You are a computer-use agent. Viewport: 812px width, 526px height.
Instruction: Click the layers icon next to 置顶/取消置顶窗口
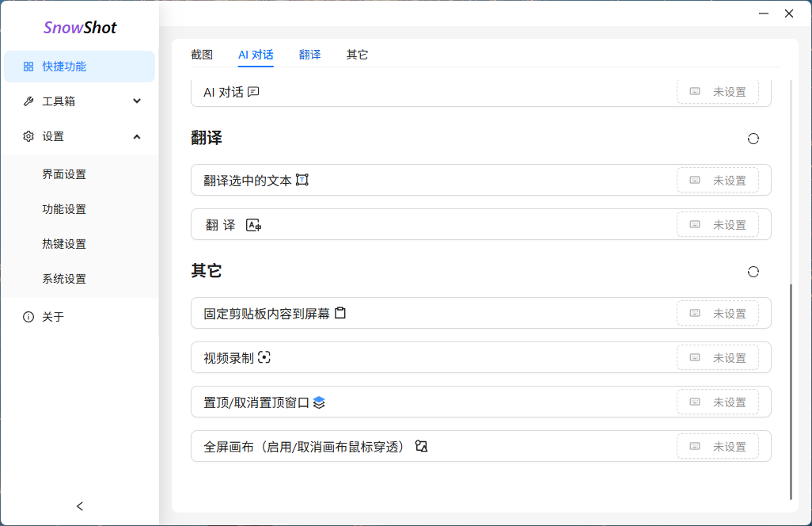pyautogui.click(x=319, y=402)
